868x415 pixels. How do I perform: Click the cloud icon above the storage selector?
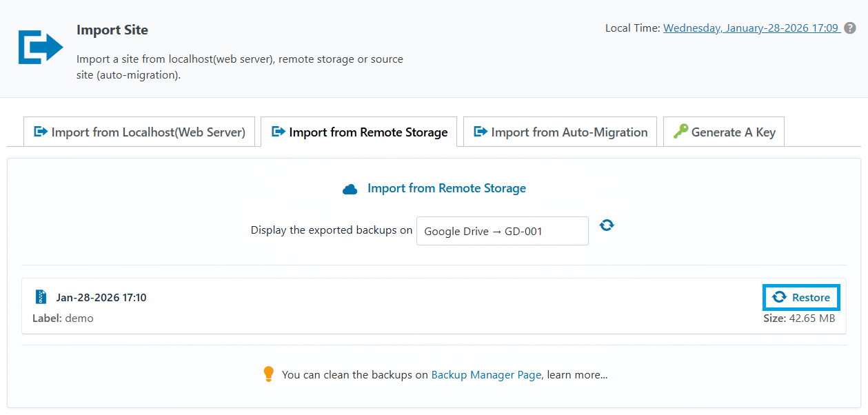[350, 189]
